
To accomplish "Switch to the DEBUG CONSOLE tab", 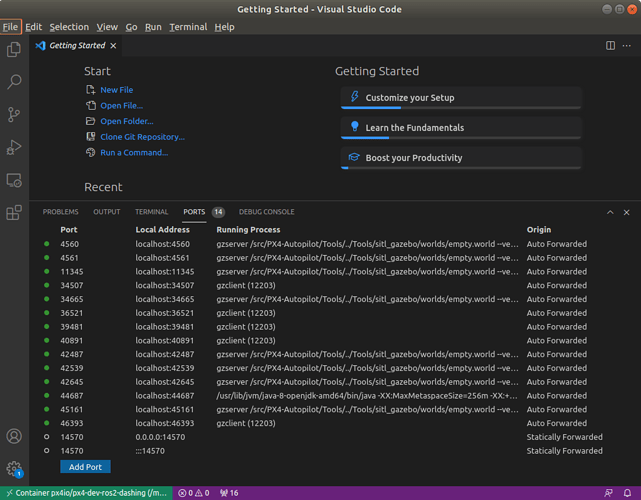I will tap(267, 212).
